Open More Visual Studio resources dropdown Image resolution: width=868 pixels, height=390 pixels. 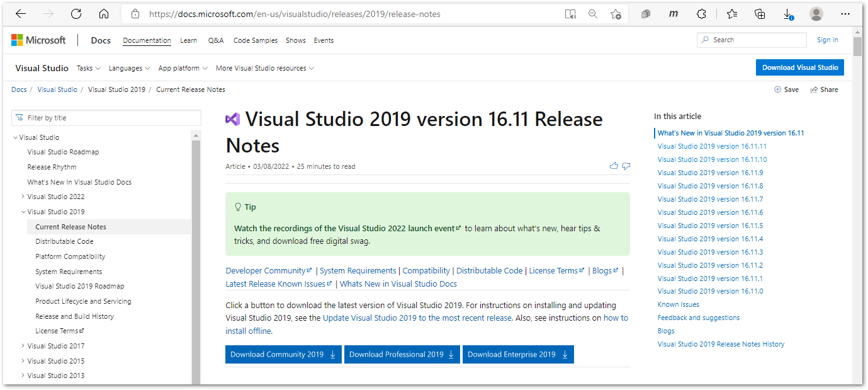pos(265,68)
